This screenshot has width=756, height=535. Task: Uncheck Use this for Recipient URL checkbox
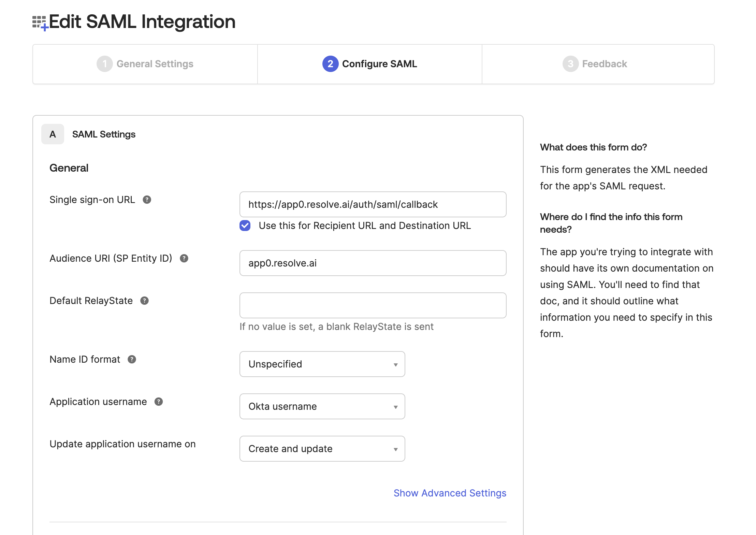[245, 226]
